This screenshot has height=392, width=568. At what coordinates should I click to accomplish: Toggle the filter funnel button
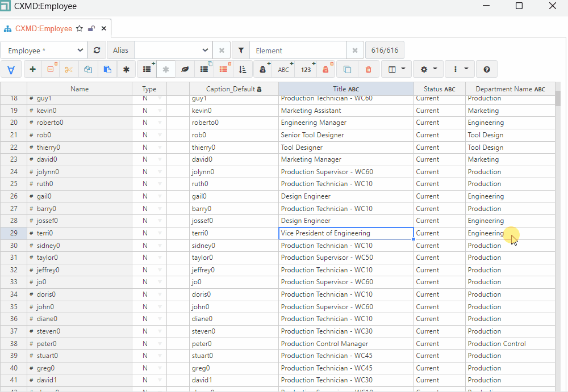point(241,50)
